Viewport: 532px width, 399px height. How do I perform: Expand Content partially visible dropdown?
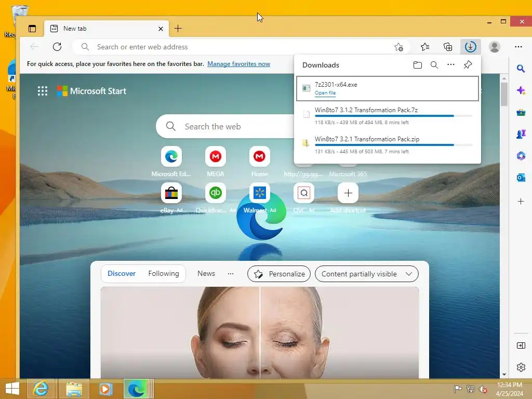click(366, 274)
